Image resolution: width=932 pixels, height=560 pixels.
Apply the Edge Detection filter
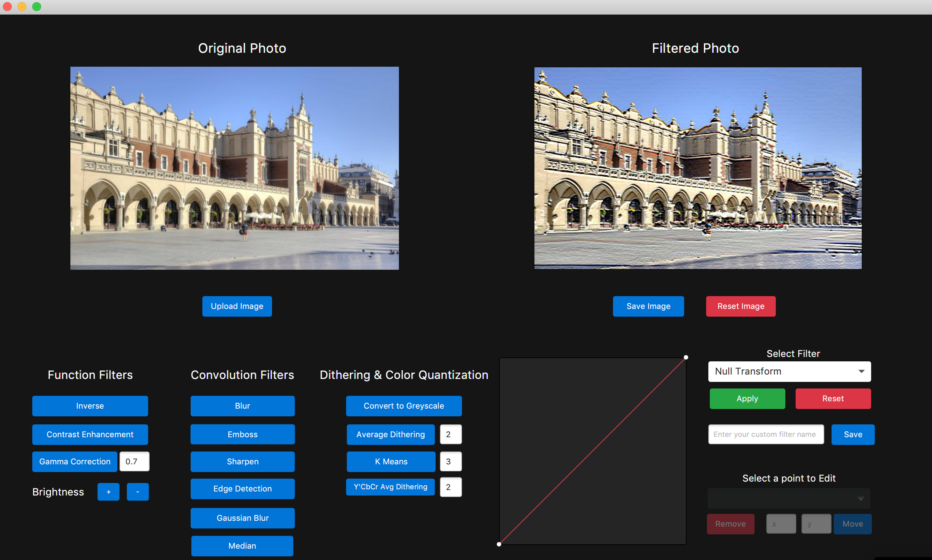(242, 489)
